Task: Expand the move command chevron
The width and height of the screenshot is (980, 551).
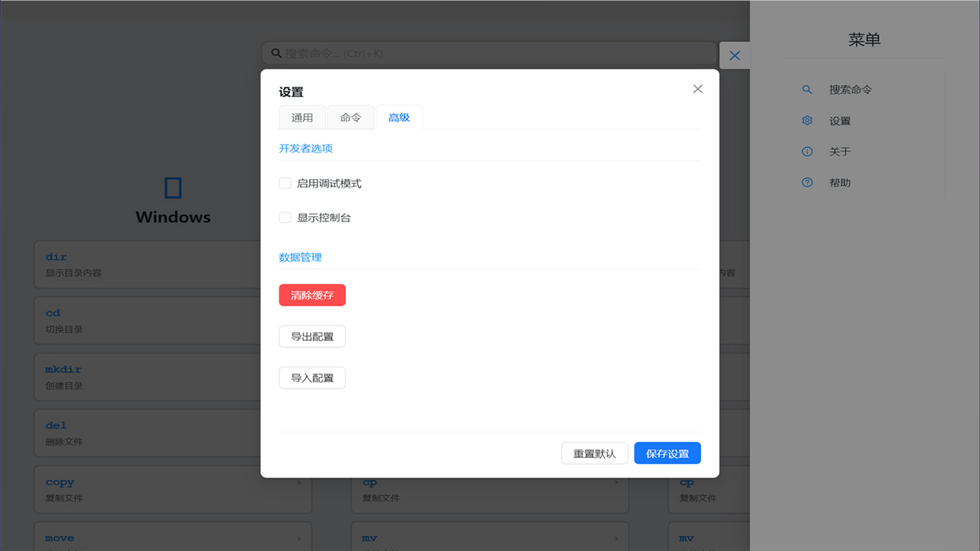Action: 299,539
